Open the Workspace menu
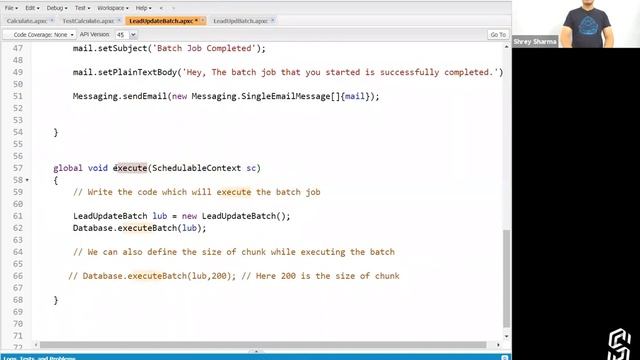This screenshot has height=360, width=640. pos(113,8)
